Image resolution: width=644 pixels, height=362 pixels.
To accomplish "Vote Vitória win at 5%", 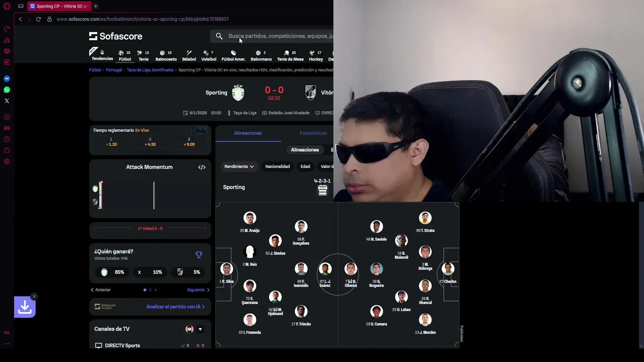I will (188, 272).
